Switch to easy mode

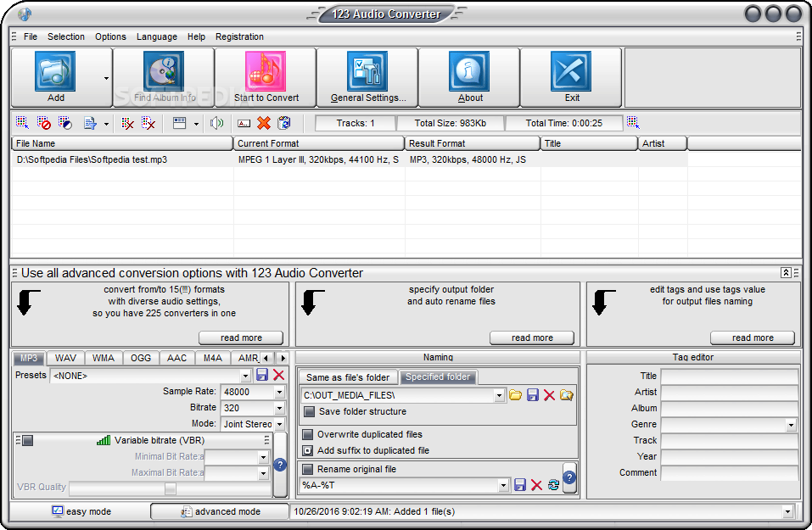[x=81, y=511]
